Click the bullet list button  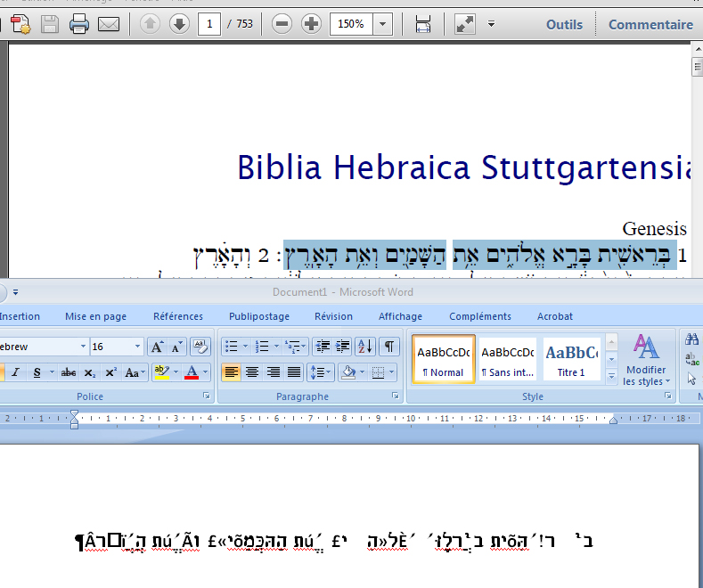click(x=232, y=347)
